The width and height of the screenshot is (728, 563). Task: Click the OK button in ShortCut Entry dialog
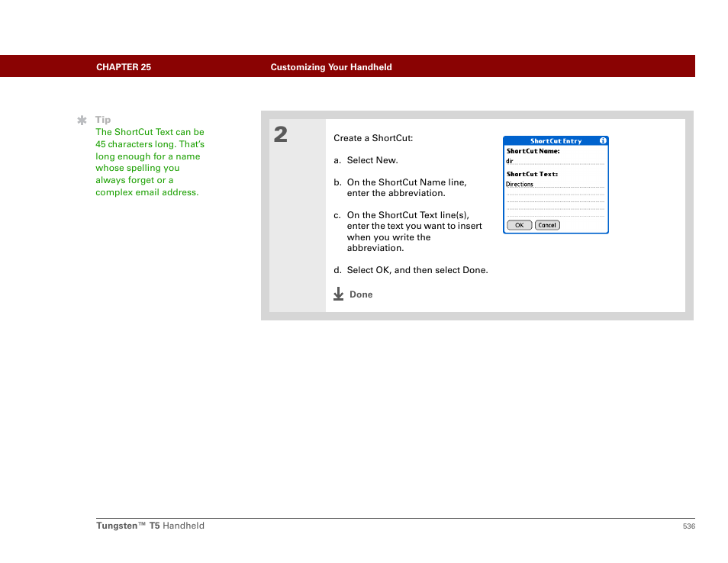(x=519, y=225)
